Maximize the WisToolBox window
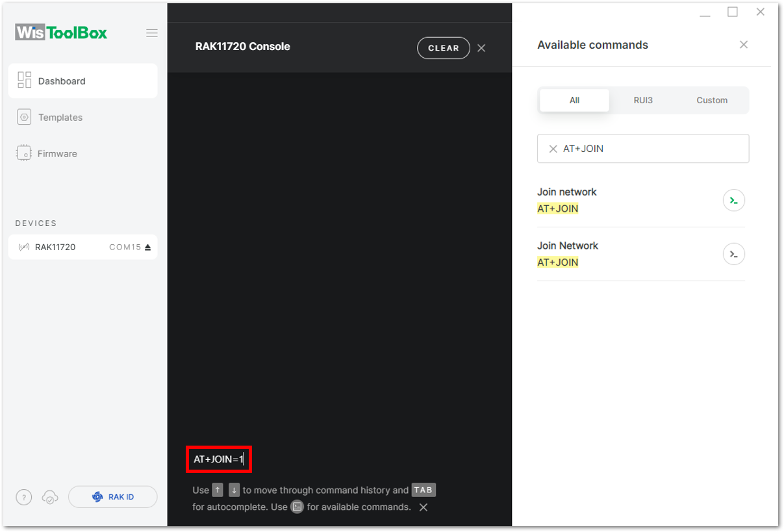784x532 pixels. [733, 12]
